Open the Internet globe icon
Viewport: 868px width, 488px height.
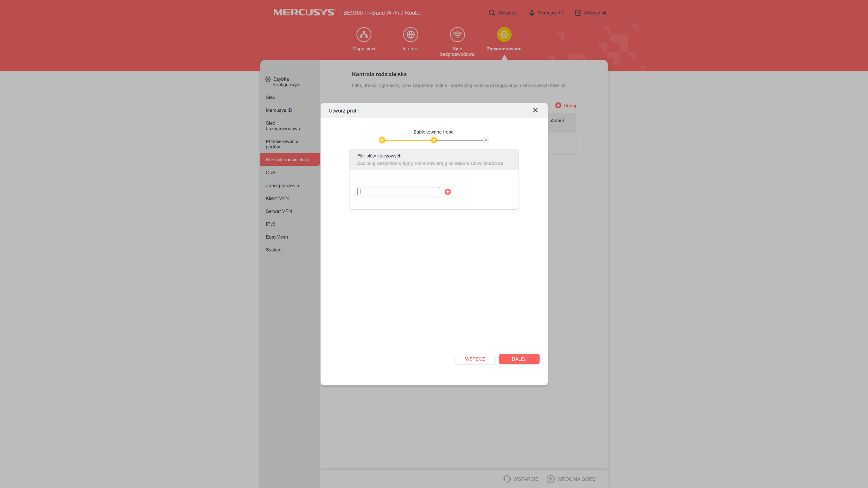410,34
